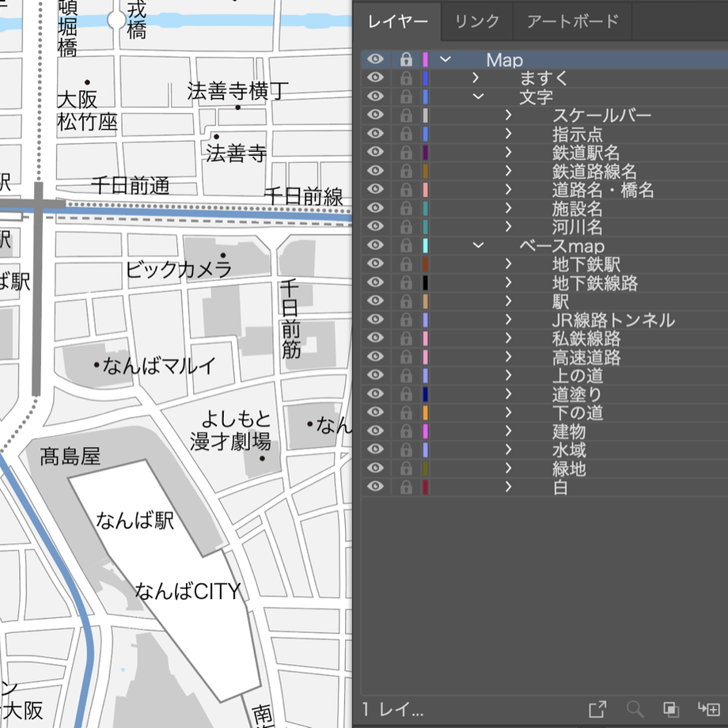Select the JR線路トンネル layer name

click(x=613, y=320)
